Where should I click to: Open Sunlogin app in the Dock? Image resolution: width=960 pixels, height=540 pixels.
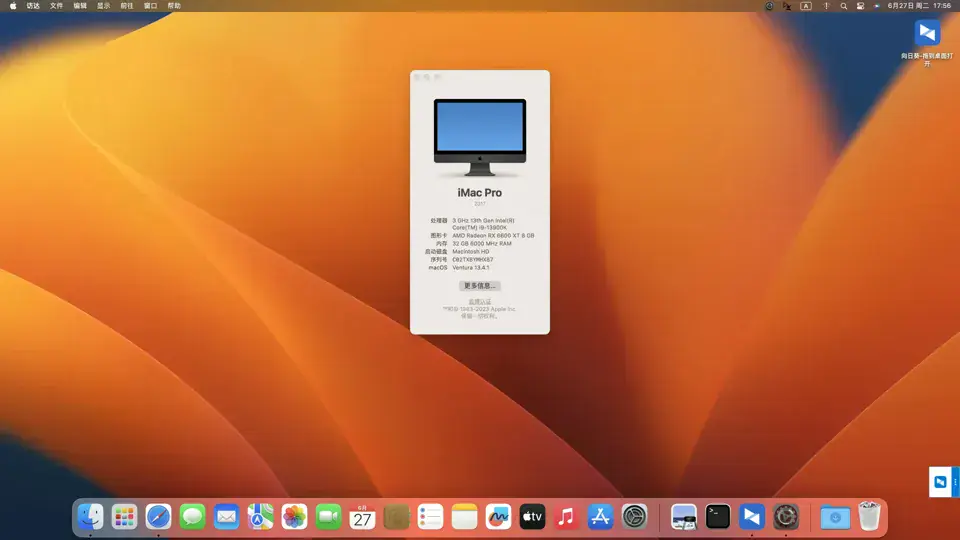pyautogui.click(x=752, y=517)
